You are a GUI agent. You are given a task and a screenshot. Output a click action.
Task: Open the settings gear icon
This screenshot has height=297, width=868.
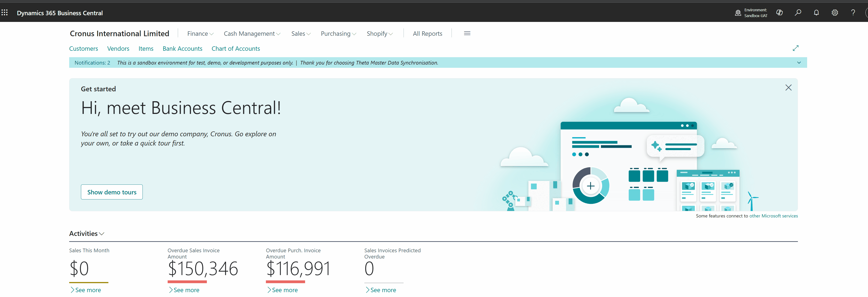[x=835, y=13]
